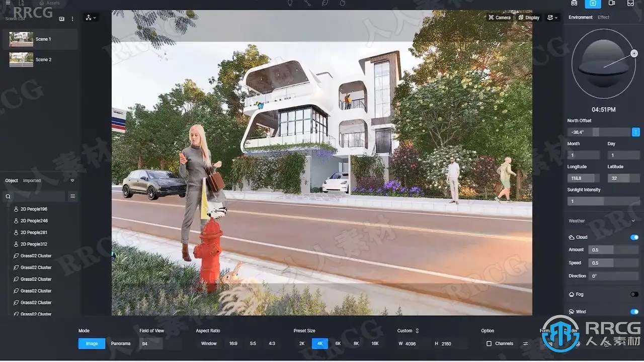Switch to the Effect tab
The height and width of the screenshot is (362, 644).
click(603, 18)
